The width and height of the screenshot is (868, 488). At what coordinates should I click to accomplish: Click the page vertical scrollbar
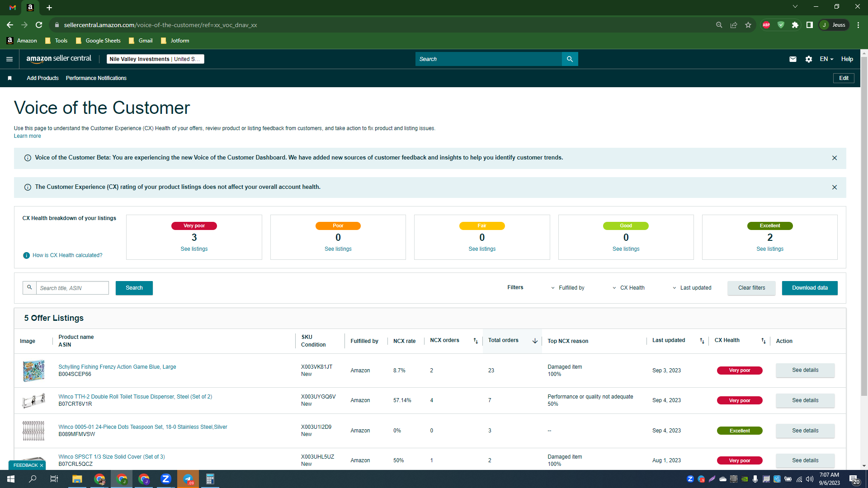tap(864, 226)
